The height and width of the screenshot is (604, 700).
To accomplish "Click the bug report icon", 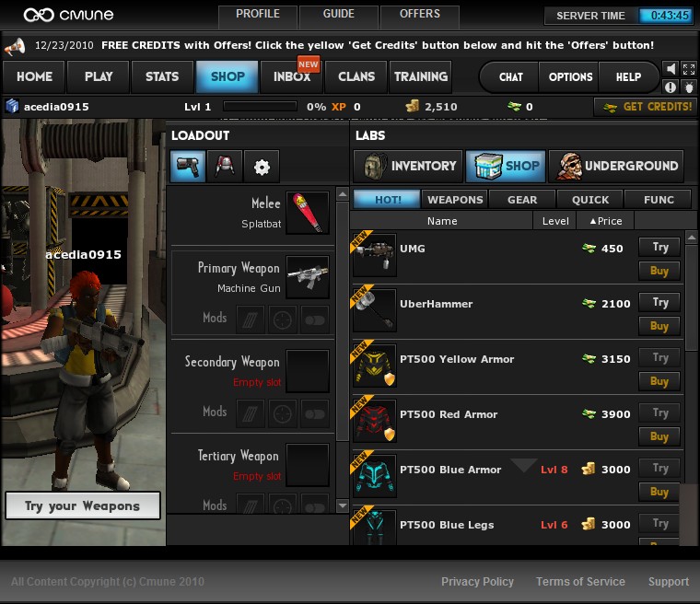I will coord(687,87).
